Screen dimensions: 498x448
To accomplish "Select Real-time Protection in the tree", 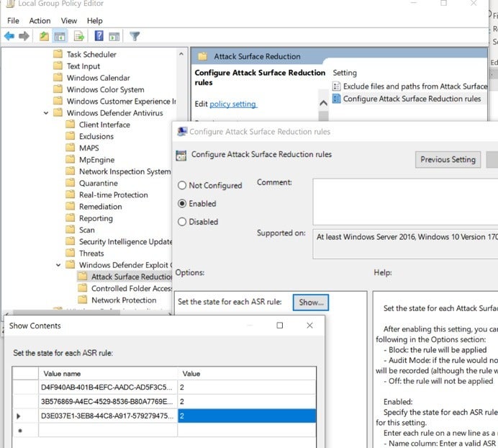I will coord(114,195).
